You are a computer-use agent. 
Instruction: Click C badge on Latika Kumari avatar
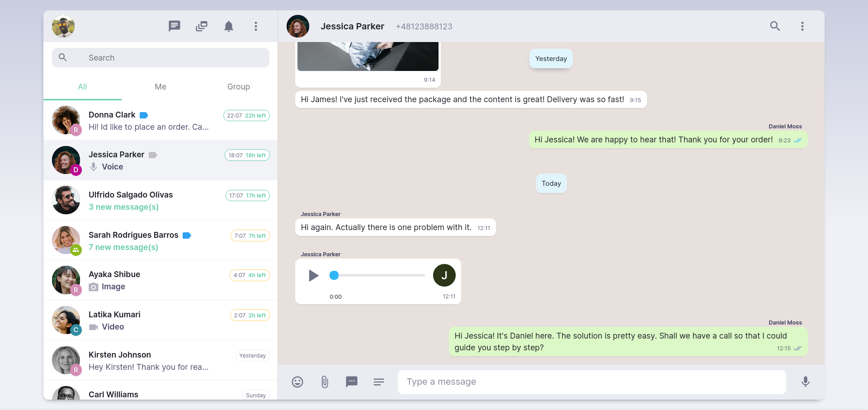[x=76, y=330]
